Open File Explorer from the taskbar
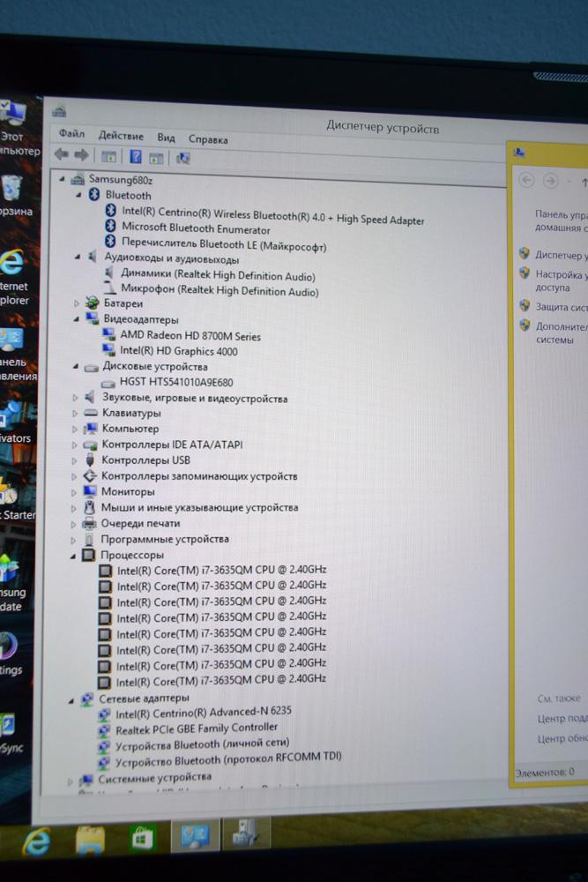 coord(90,840)
